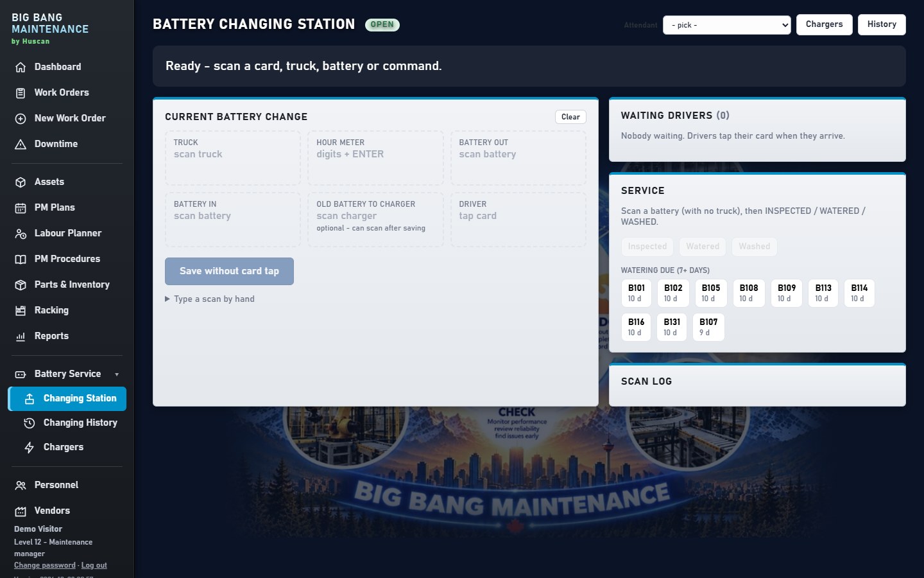Click the History button in header
The image size is (924, 578).
point(882,24)
